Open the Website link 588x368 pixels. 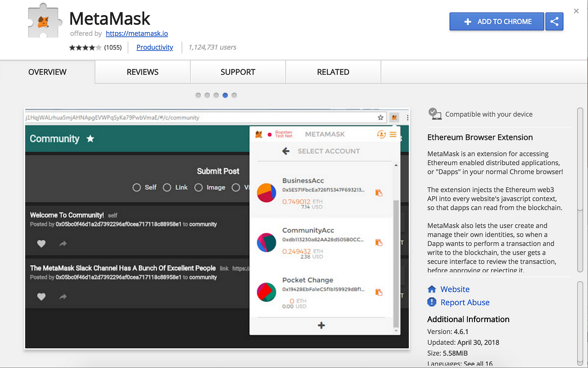pyautogui.click(x=455, y=289)
